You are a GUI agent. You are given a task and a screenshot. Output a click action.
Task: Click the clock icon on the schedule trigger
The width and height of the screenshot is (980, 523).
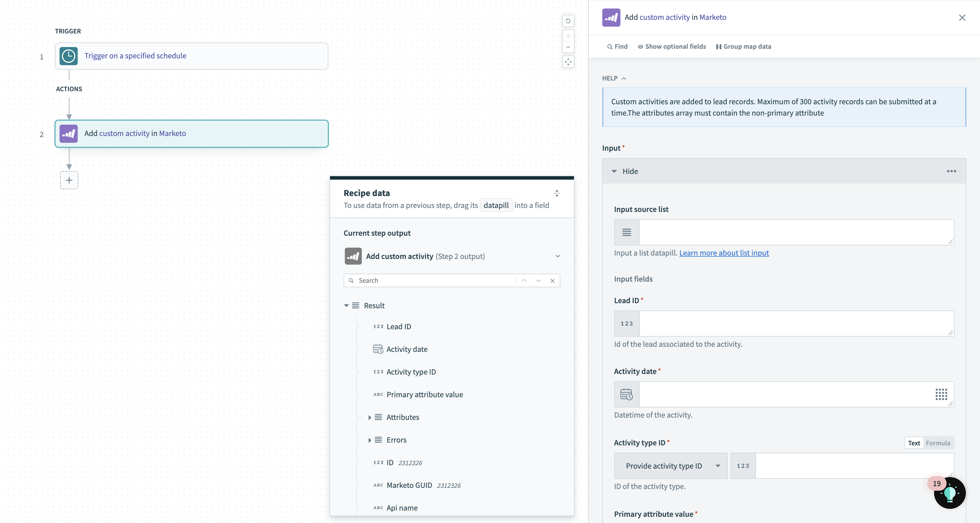[68, 56]
